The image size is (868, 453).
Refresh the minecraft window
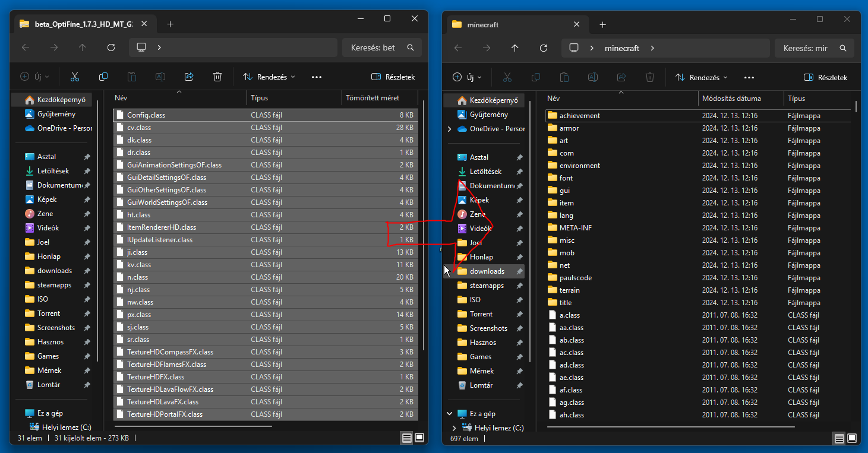543,48
